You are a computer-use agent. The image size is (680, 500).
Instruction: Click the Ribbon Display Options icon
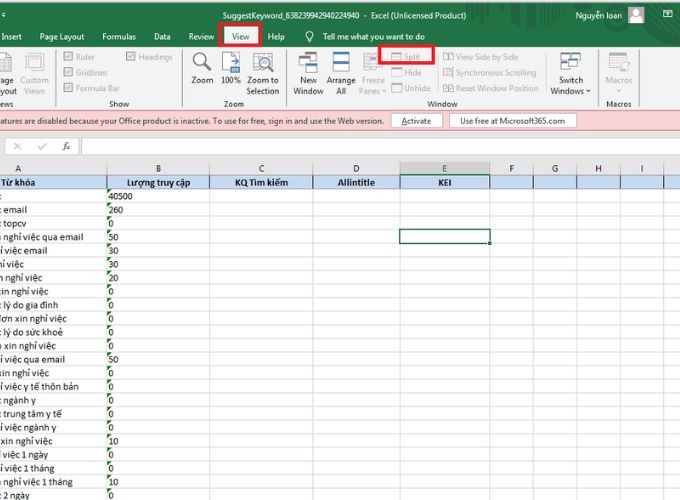667,14
